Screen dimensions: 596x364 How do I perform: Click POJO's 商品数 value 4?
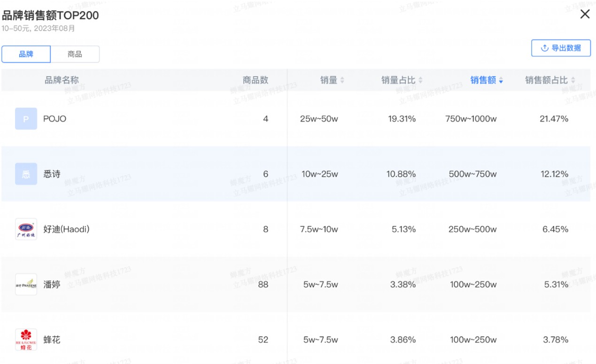pyautogui.click(x=266, y=119)
